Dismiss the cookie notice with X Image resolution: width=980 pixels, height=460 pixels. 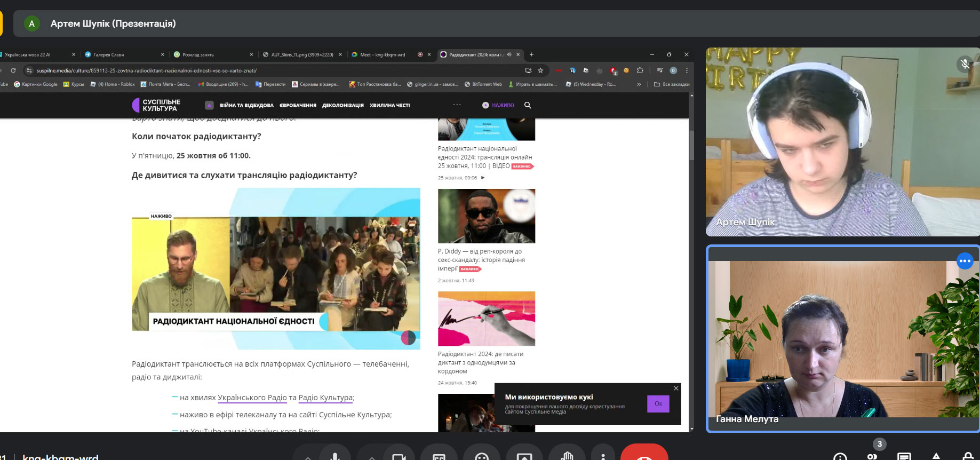(676, 388)
